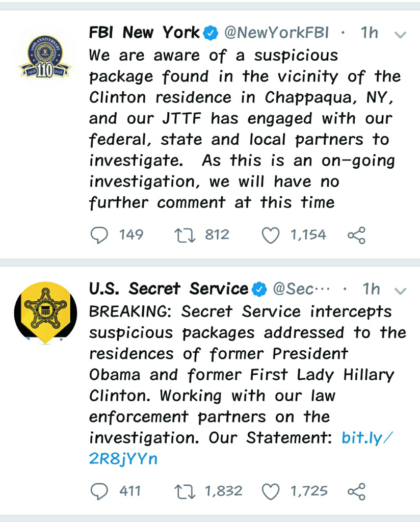Share the U.S. Secret Service tweet
This screenshot has height=522, width=420.
[x=356, y=491]
